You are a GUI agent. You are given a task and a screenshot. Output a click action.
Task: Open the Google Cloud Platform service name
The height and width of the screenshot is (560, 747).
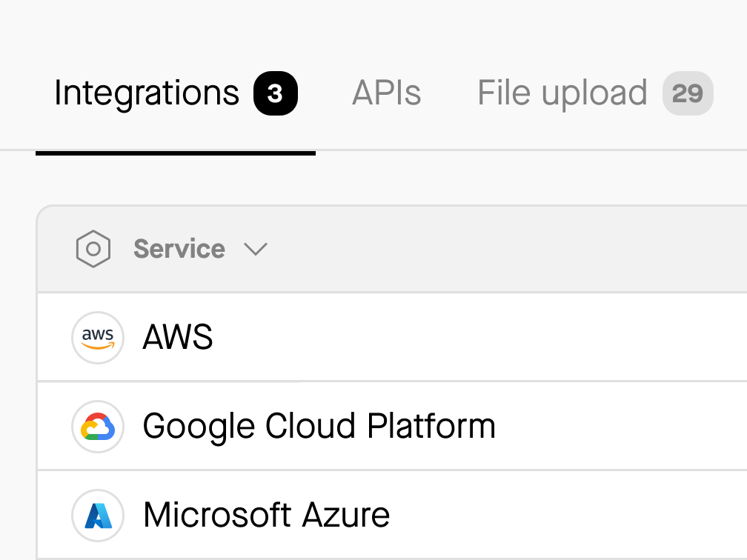(x=319, y=427)
